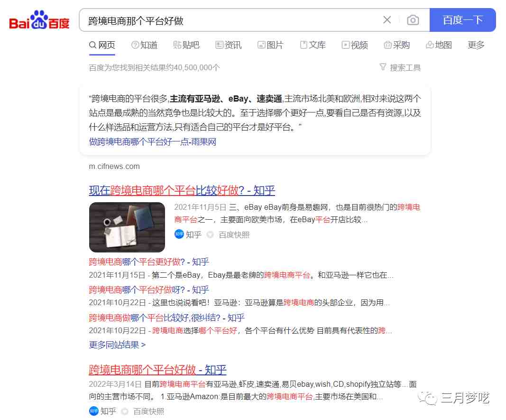Click the funnel icon beside 搜索工具
Image resolution: width=506 pixels, height=420 pixels.
383,67
